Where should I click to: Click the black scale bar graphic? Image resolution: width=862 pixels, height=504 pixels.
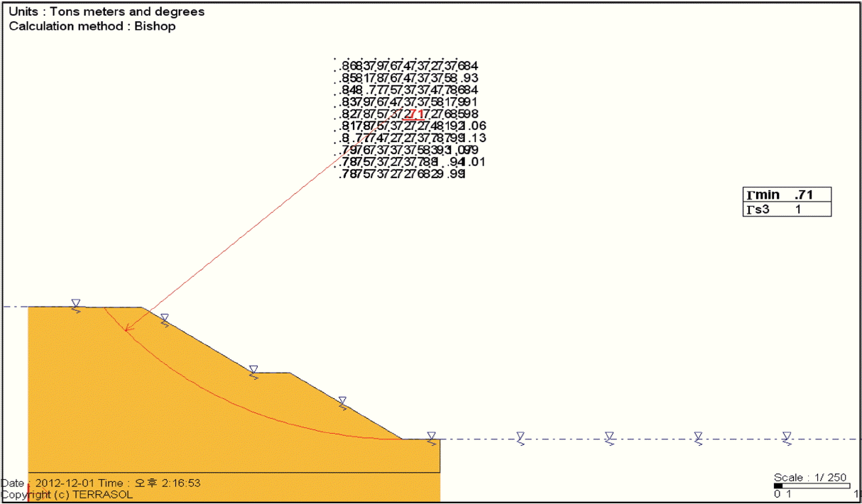pos(778,486)
